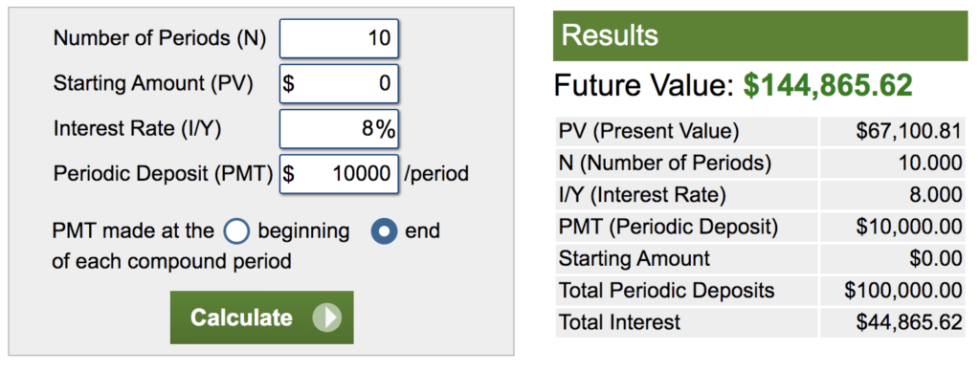Click the dollar sign in Starting Amount field
This screenshot has height=372, width=980.
pyautogui.click(x=288, y=83)
